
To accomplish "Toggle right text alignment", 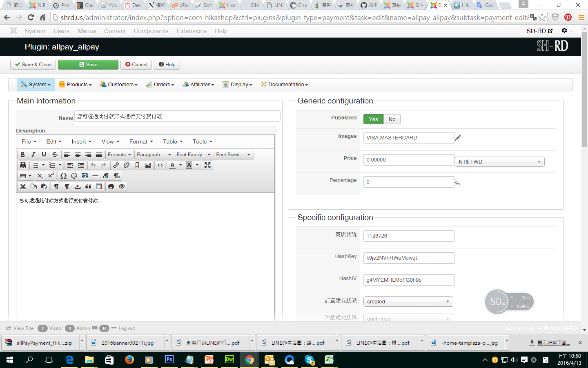I will pyautogui.click(x=88, y=155).
